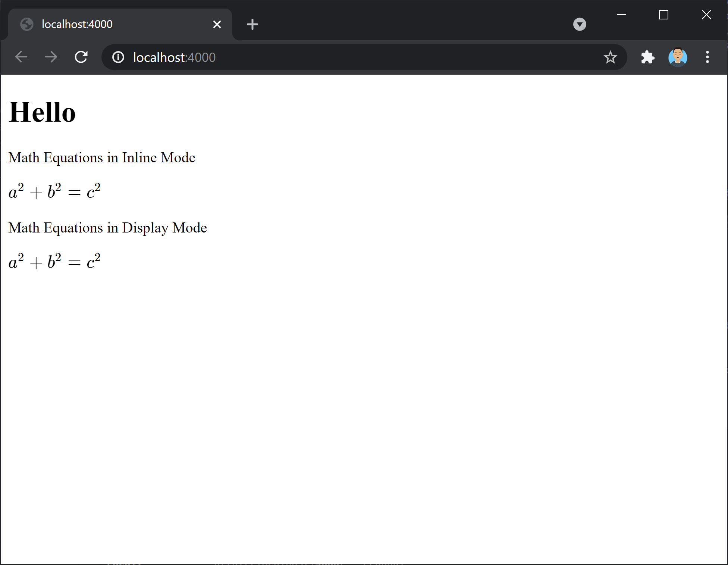Click the Hello page heading
The image size is (728, 565).
[x=42, y=111]
